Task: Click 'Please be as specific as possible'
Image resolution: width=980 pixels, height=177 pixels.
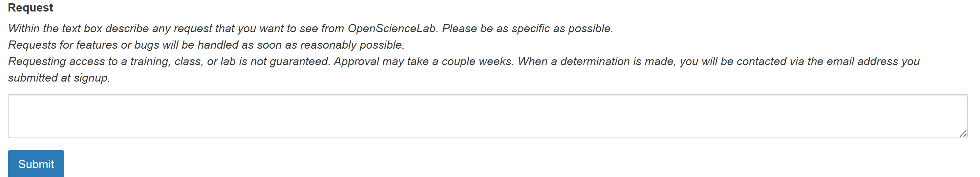Action: coord(527,29)
